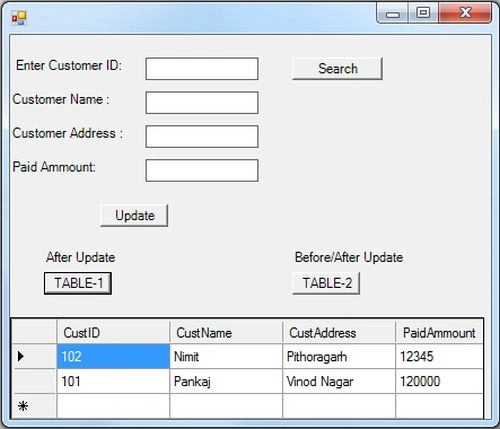Click the form's title bar app icon

19,18
